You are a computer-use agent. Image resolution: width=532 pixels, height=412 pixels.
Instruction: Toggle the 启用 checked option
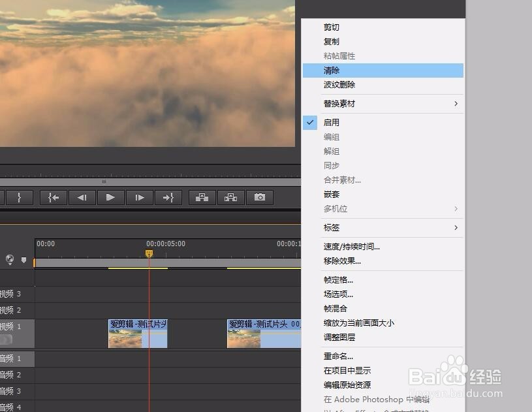pos(383,123)
